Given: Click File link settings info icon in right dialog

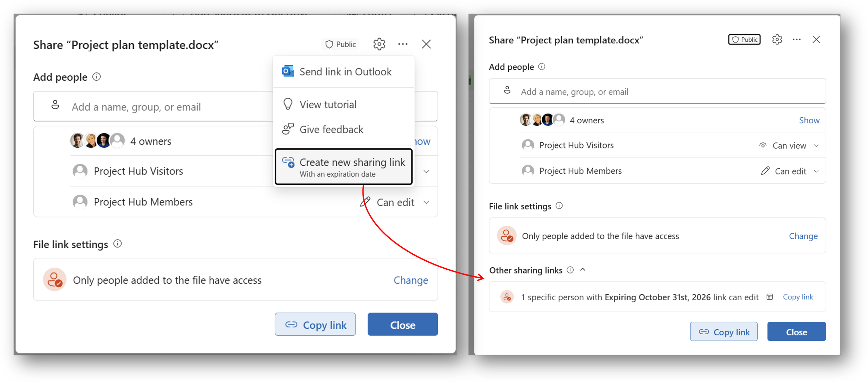Looking at the screenshot, I should 559,206.
